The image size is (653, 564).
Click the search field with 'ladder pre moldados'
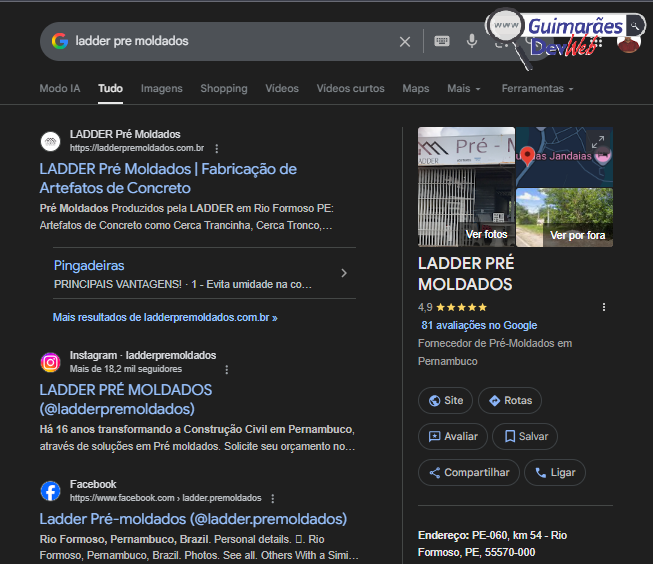(233, 41)
